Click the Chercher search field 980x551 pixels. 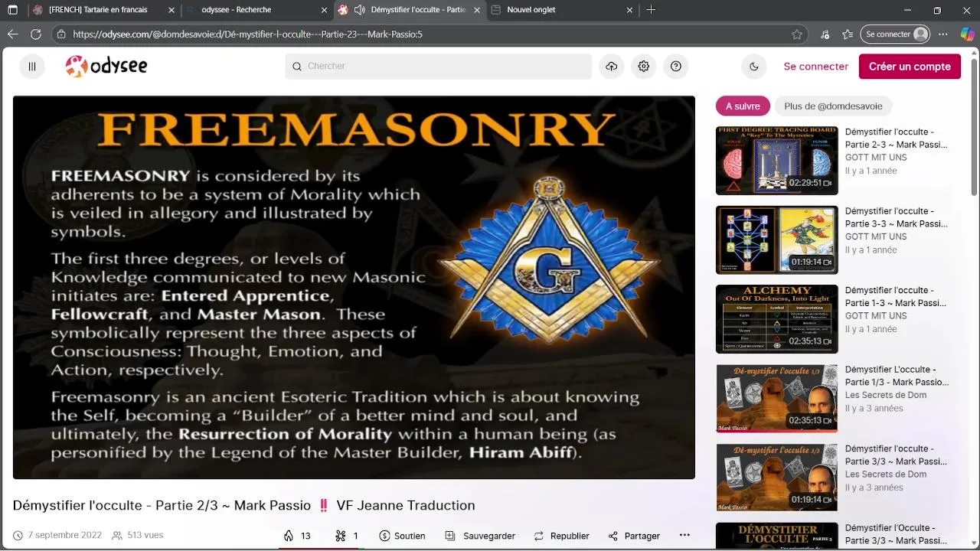tap(439, 67)
